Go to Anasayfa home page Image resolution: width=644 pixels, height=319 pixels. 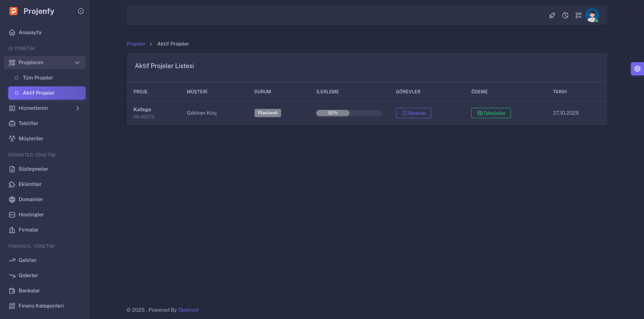(30, 32)
